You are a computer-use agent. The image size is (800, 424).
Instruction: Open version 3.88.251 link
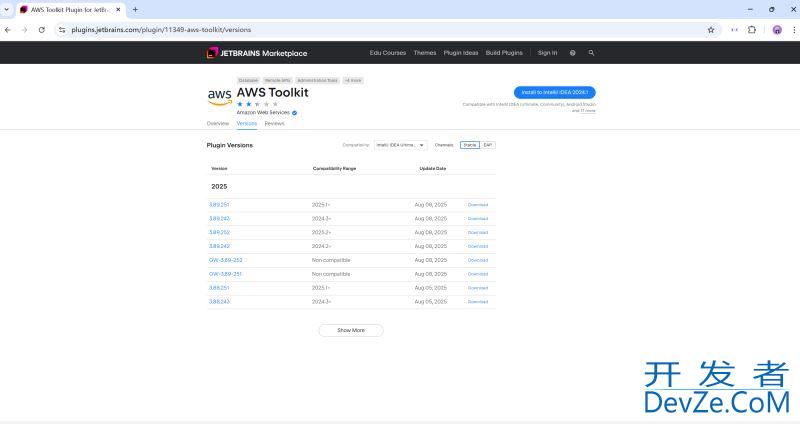(219, 288)
